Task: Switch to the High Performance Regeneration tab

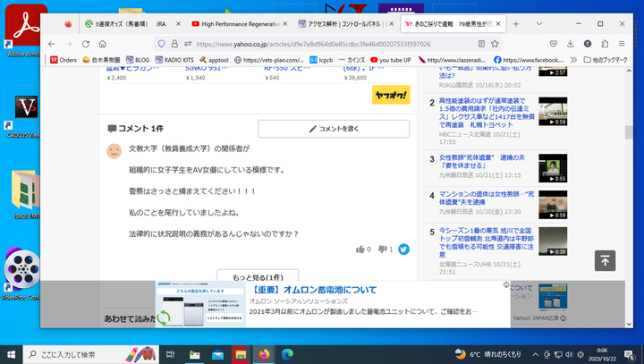Action: (x=238, y=23)
